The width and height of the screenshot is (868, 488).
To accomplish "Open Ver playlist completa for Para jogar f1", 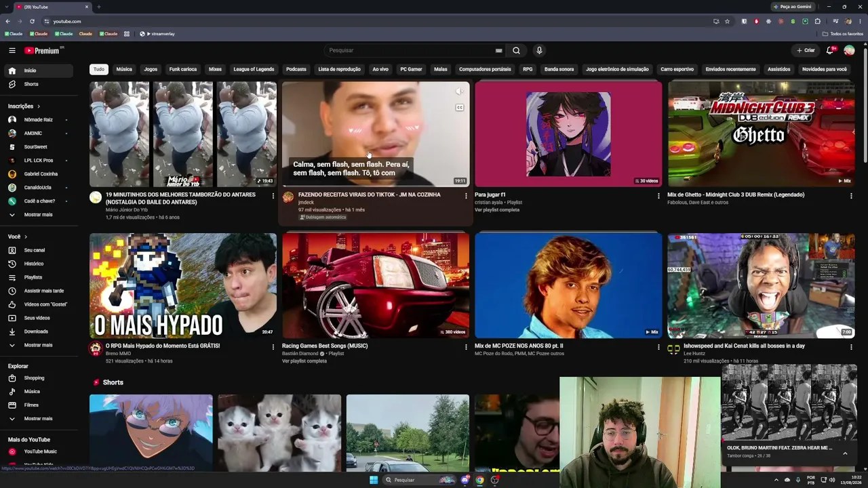I will [x=497, y=210].
